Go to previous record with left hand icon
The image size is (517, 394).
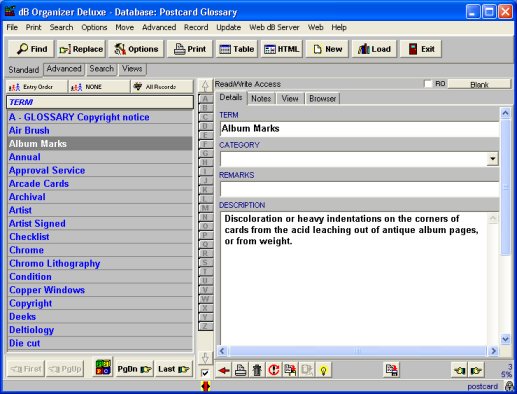pyautogui.click(x=459, y=370)
